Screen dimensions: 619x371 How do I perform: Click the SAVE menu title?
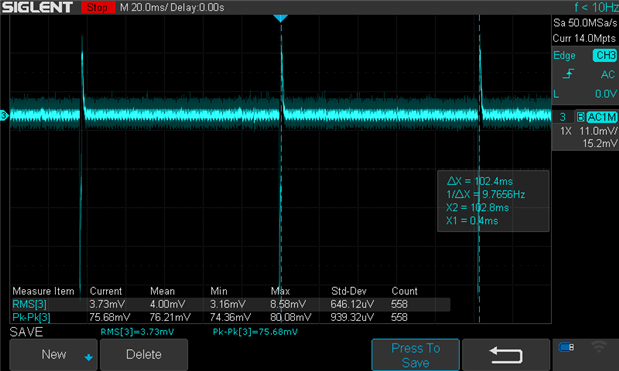coord(26,332)
